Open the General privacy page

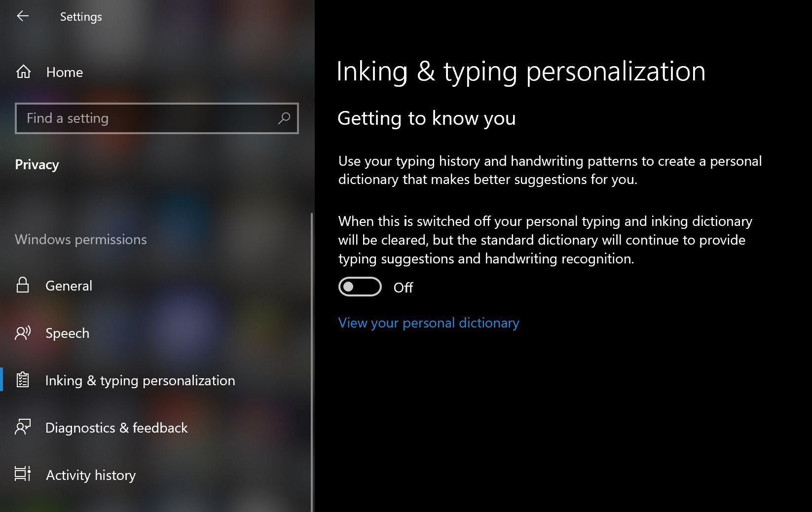pos(69,286)
